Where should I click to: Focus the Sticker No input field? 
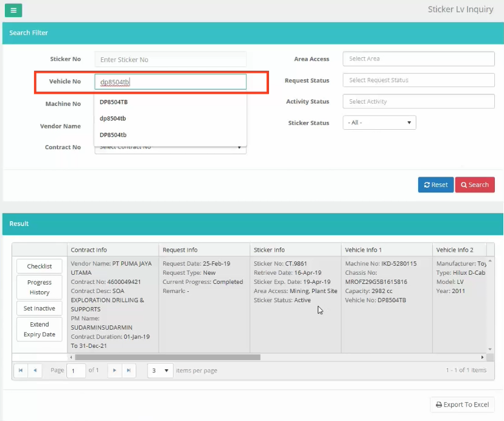170,60
